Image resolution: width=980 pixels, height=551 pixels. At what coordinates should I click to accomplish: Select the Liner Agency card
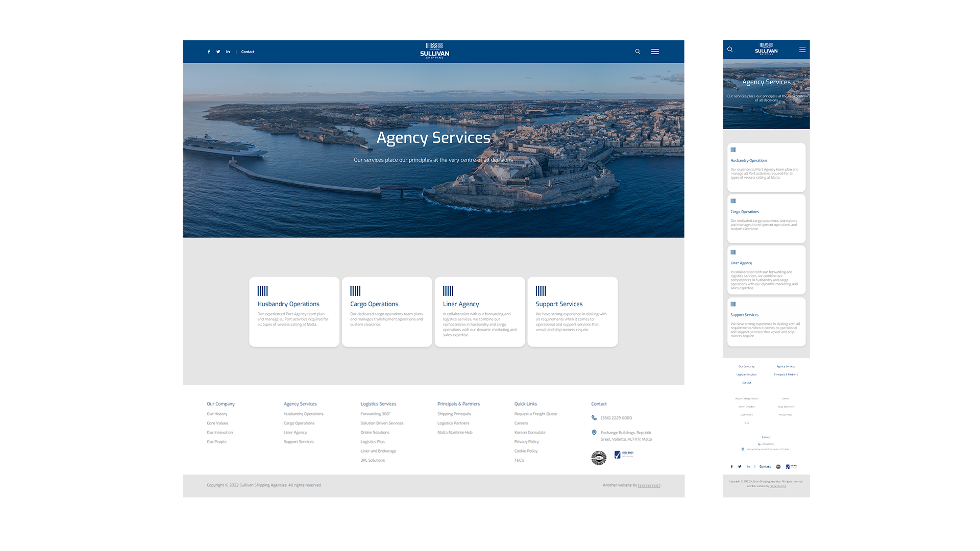(480, 312)
